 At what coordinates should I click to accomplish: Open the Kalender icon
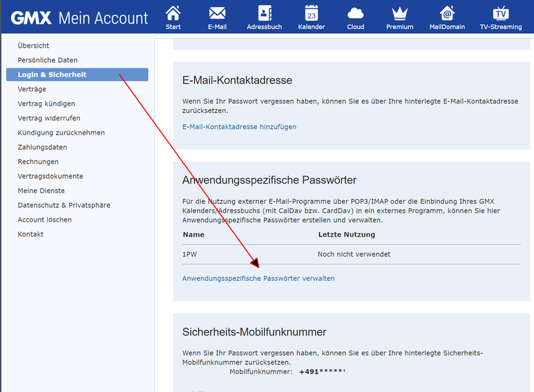[x=312, y=14]
